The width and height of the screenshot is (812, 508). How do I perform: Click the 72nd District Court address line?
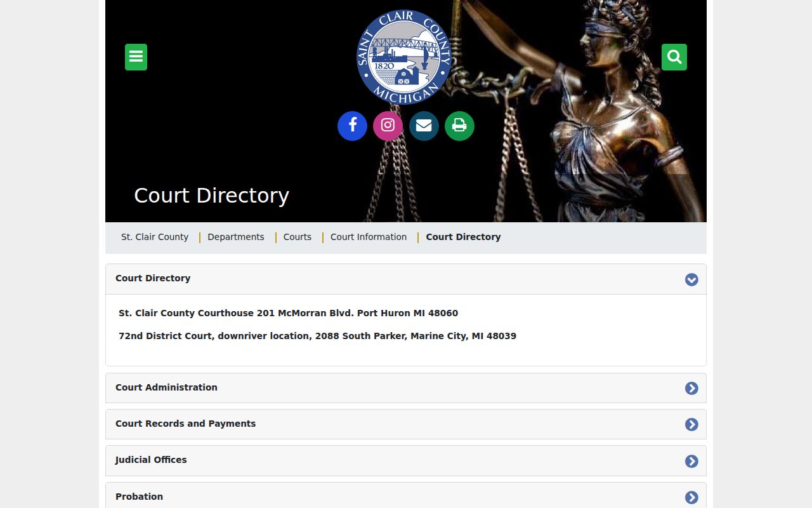pos(317,336)
